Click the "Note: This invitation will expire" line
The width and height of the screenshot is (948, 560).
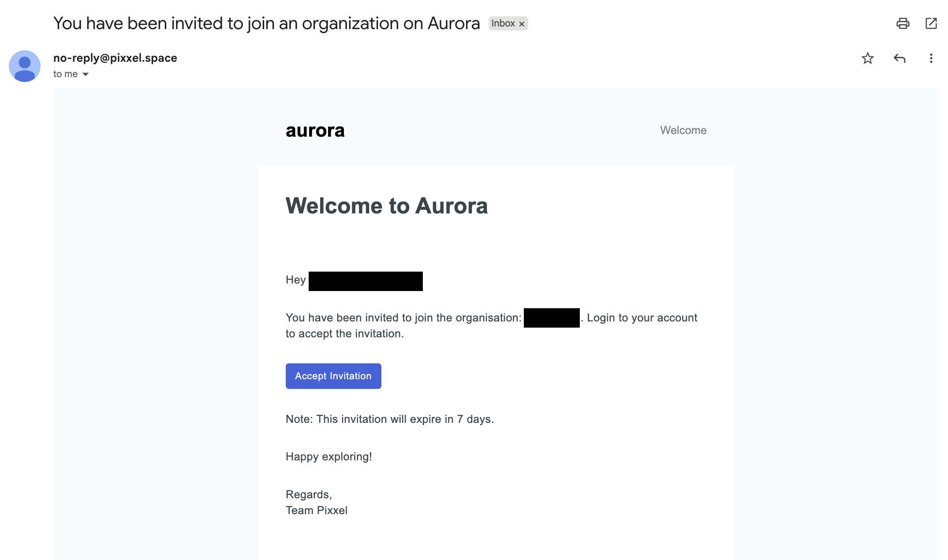390,419
